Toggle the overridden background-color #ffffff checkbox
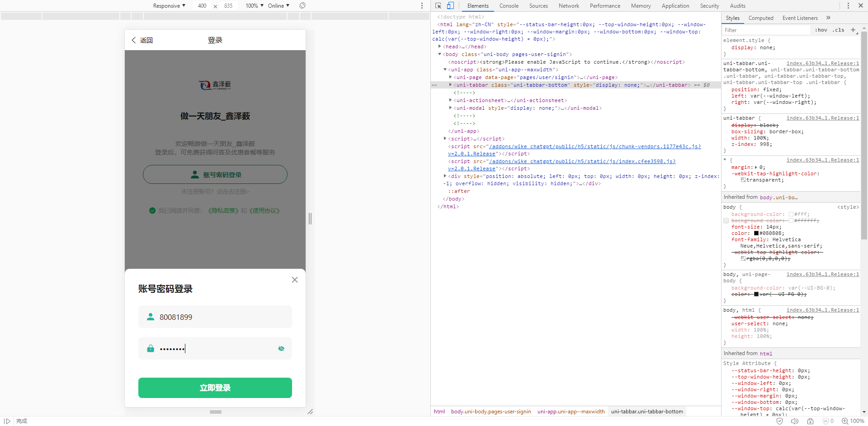868x426 pixels. 726,220
